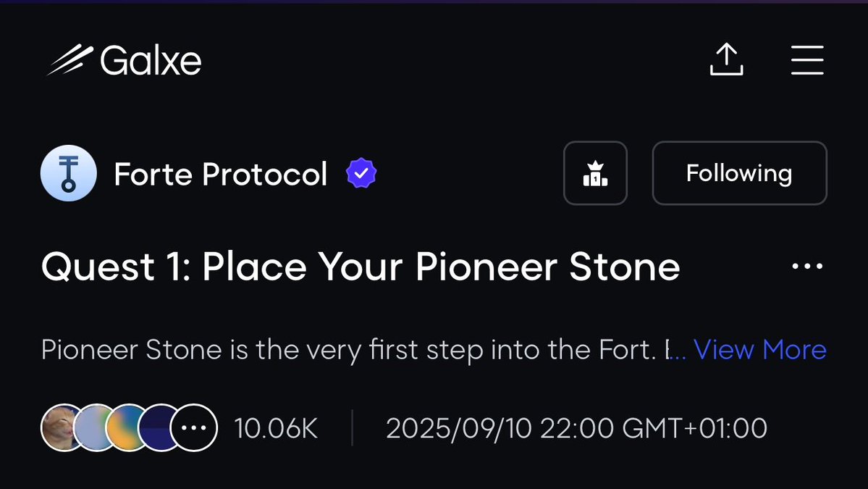The height and width of the screenshot is (489, 868).
Task: Show more participants via ellipsis circle
Action: point(194,427)
